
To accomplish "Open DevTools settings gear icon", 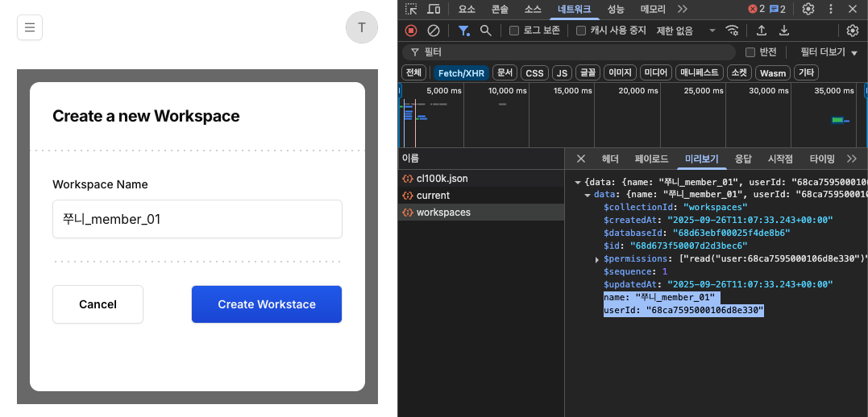I will click(x=808, y=9).
